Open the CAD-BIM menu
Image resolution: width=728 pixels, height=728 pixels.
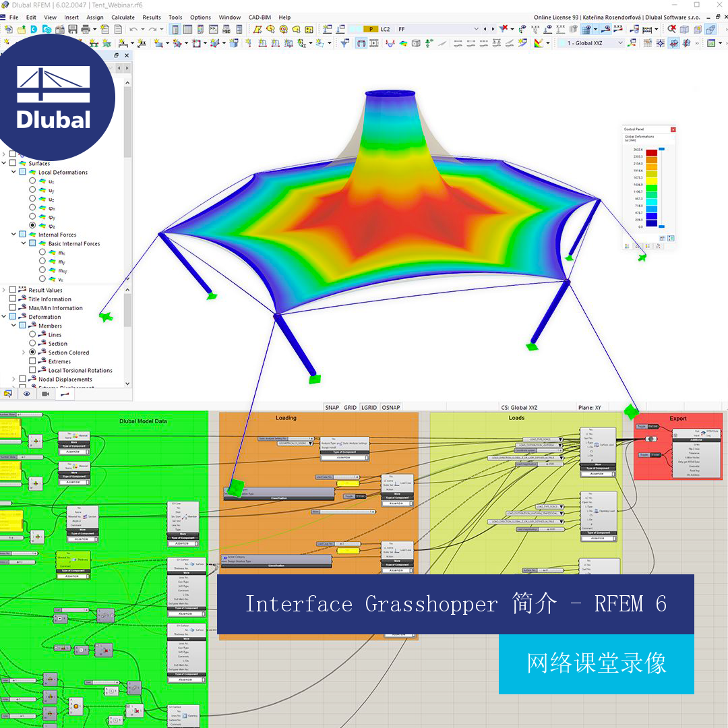pyautogui.click(x=260, y=18)
